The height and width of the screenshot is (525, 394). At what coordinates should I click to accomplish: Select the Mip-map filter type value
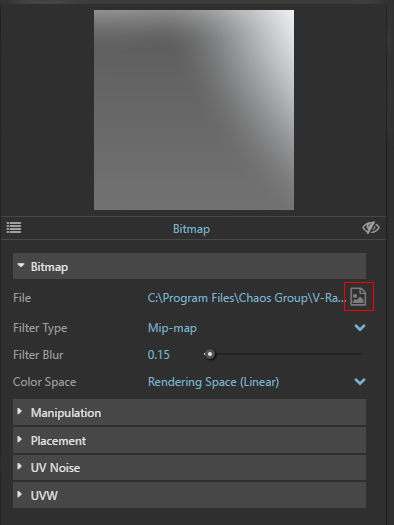click(172, 328)
